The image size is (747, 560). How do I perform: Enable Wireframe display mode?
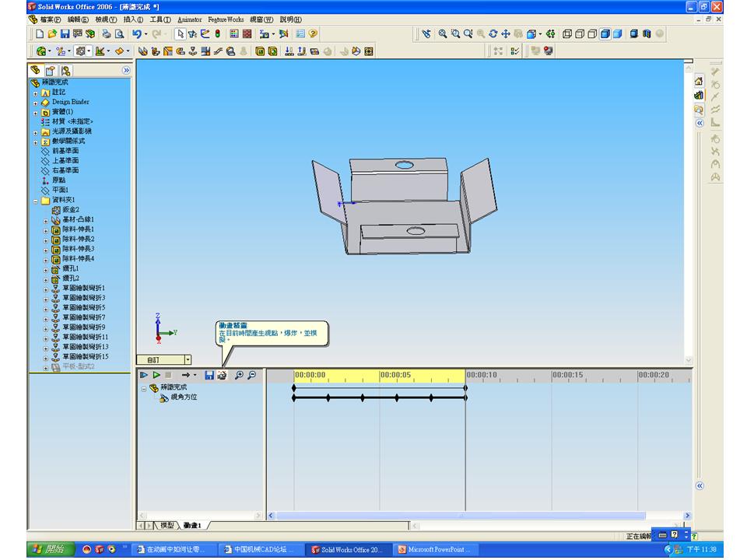click(567, 33)
